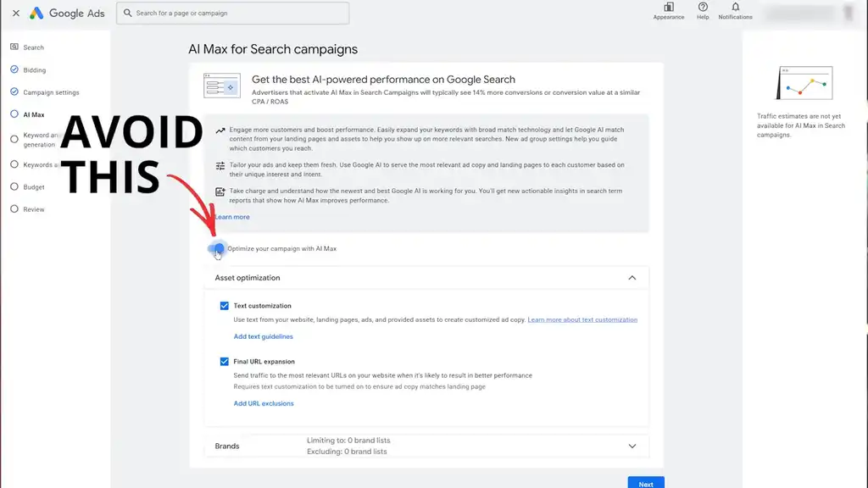
Task: Open the Budget step
Action: click(x=34, y=187)
